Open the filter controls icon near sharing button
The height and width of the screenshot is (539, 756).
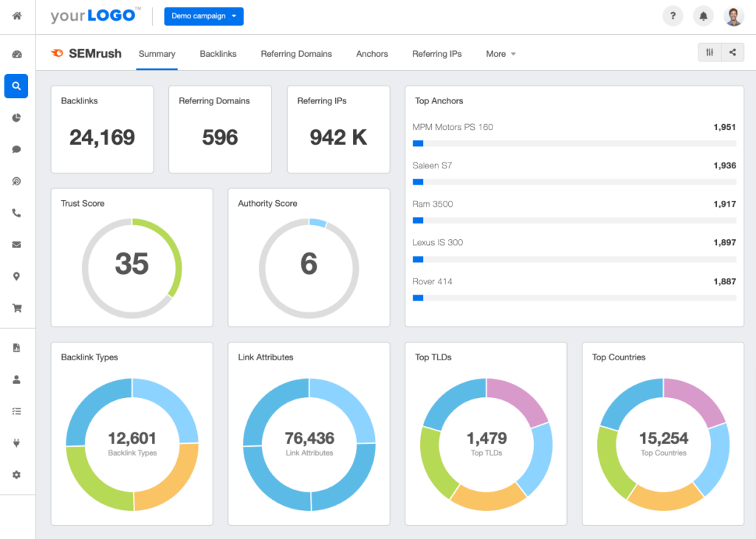[709, 52]
